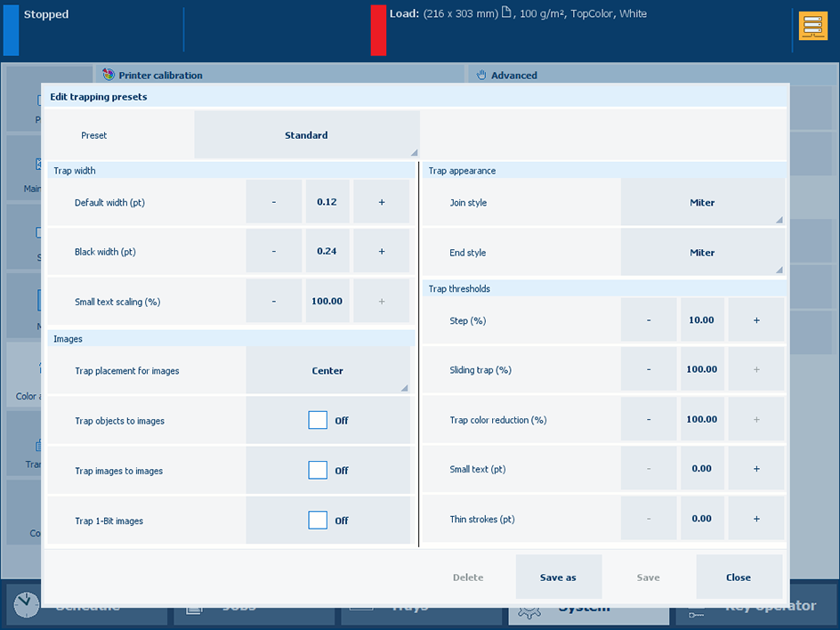Viewport: 840px width, 630px height.
Task: Decrease Black width with minus button
Action: 274,252
